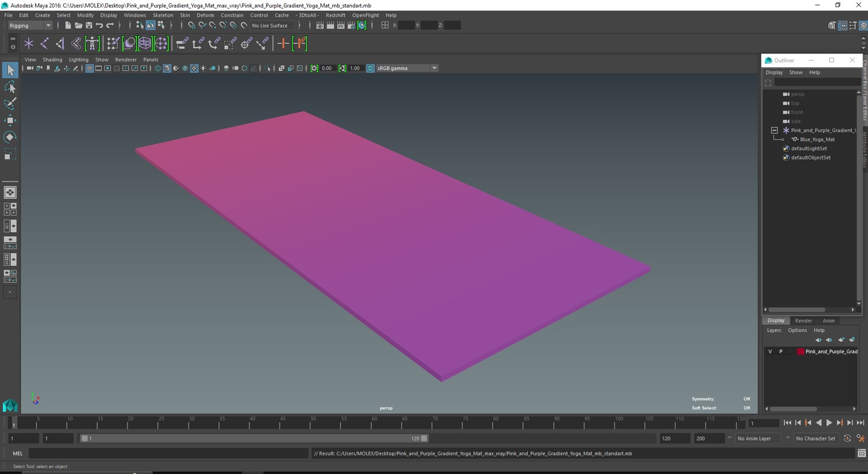Create a new scene via shelf icon
Screen dimensions: 868x474
[68, 25]
